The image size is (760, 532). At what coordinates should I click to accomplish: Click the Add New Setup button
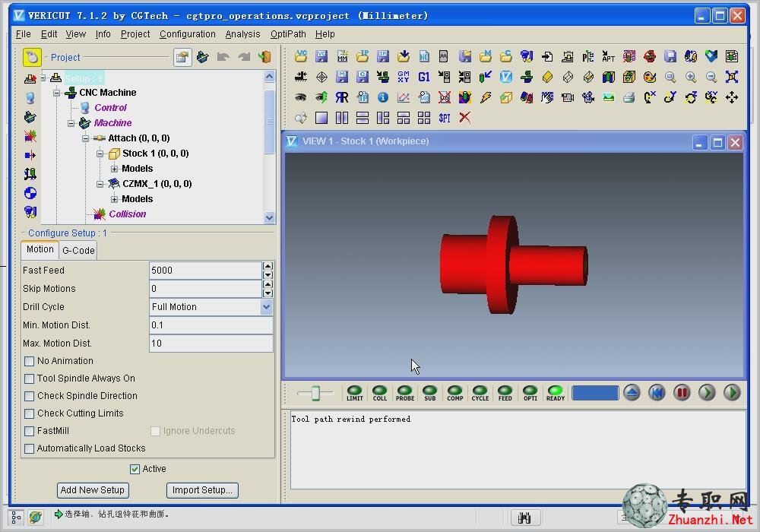[93, 490]
